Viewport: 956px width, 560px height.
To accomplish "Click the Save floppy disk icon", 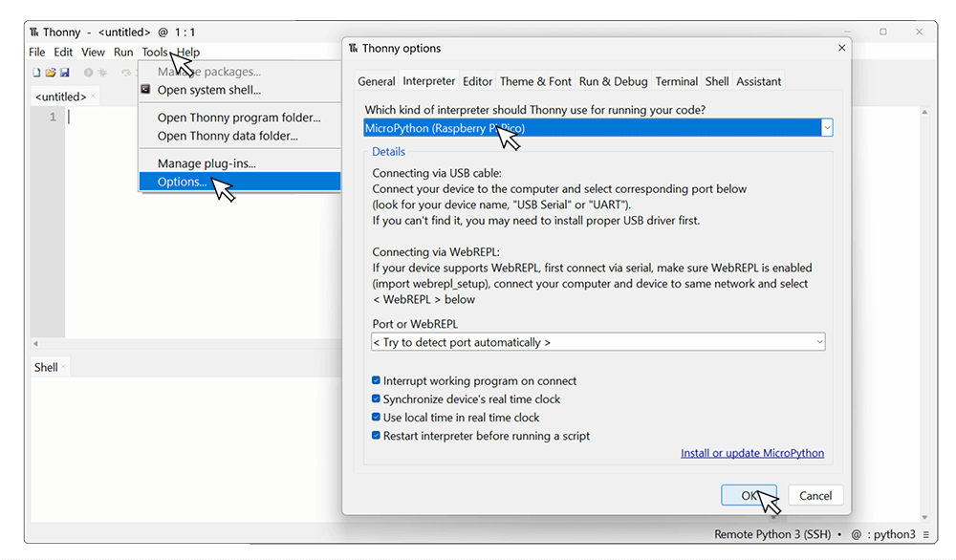I will (x=65, y=73).
